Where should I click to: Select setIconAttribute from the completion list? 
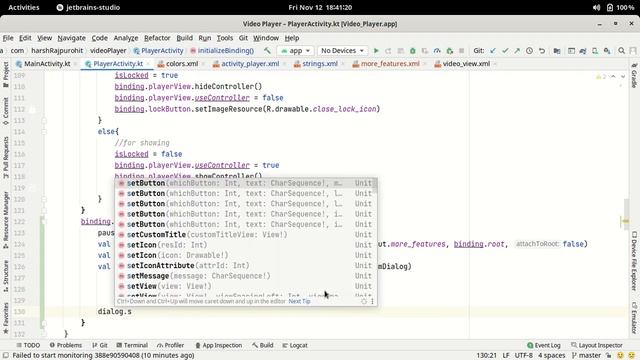pyautogui.click(x=245, y=266)
